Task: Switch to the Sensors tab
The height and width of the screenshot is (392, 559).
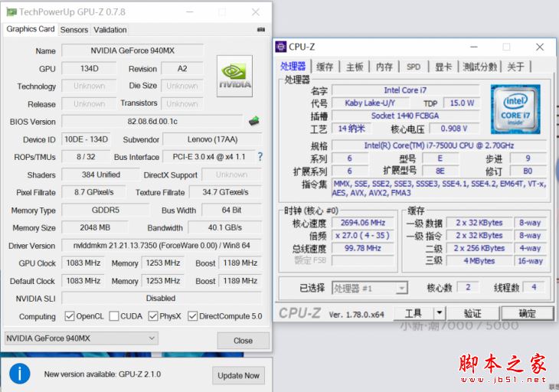Action: pos(74,30)
